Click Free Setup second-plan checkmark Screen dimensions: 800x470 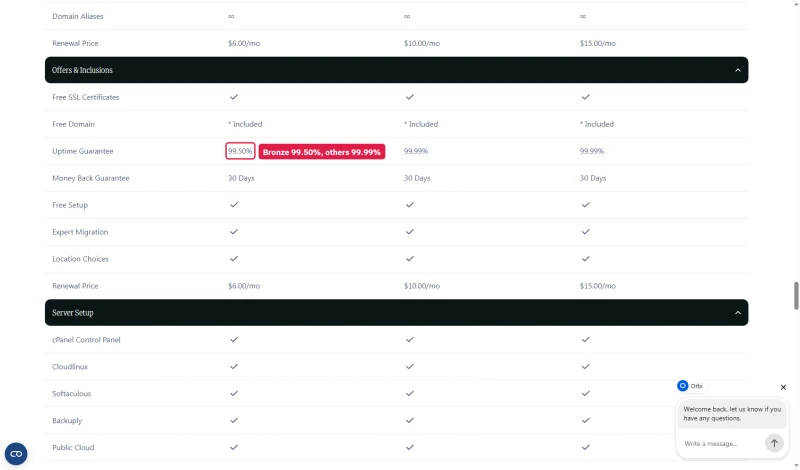pyautogui.click(x=410, y=205)
